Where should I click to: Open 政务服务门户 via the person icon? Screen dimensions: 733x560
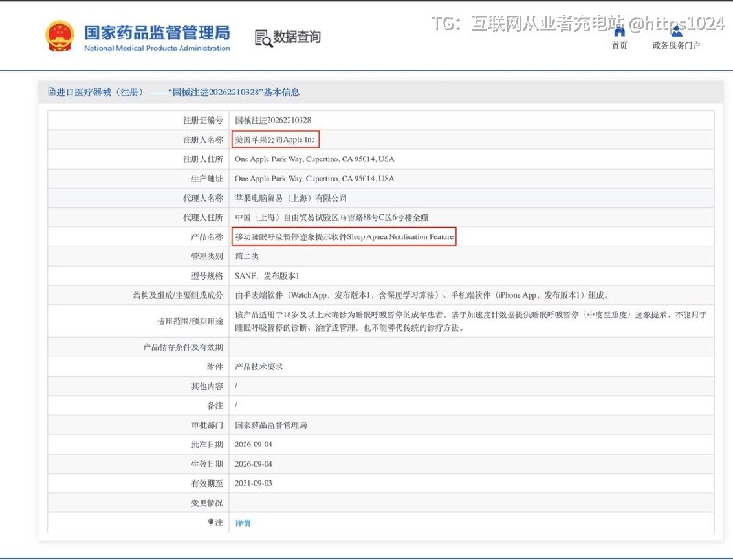[676, 31]
